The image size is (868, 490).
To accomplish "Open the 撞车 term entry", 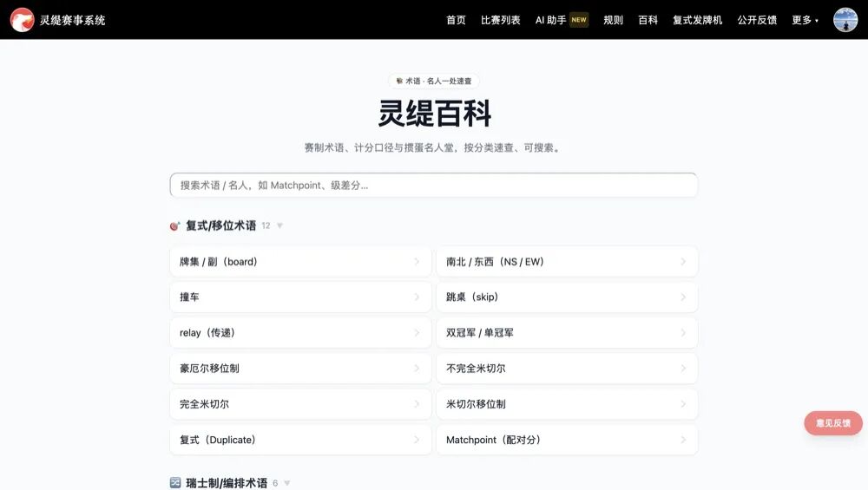I will 300,297.
